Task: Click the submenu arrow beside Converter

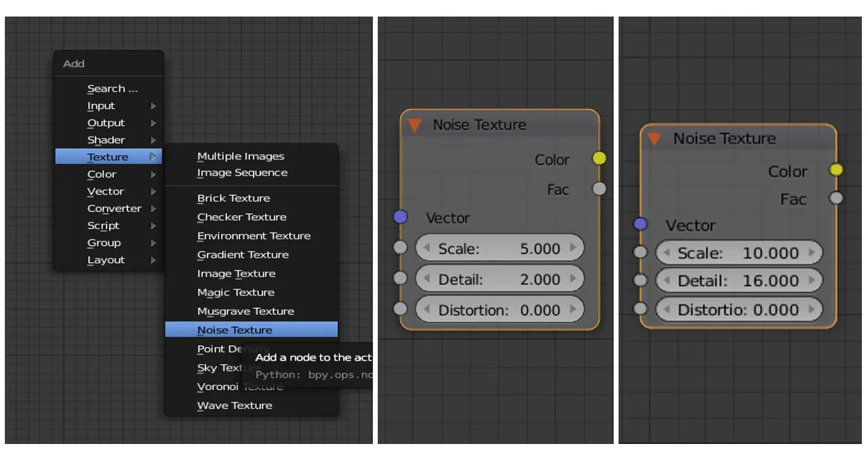Action: coord(153,208)
